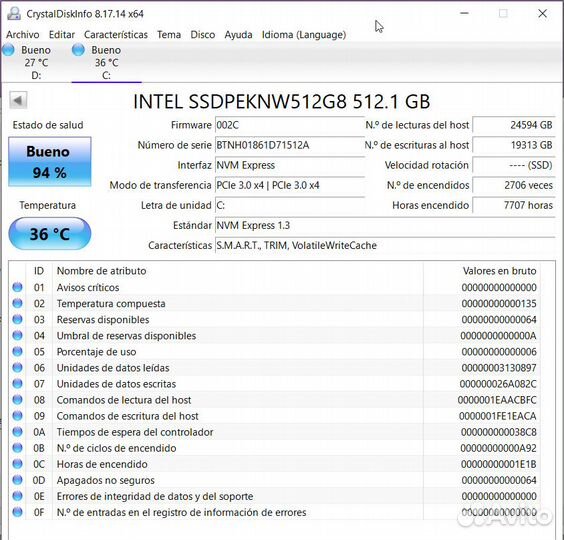Click ID cell 0D in attribute table
This screenshot has width=564, height=540.
pyautogui.click(x=39, y=480)
